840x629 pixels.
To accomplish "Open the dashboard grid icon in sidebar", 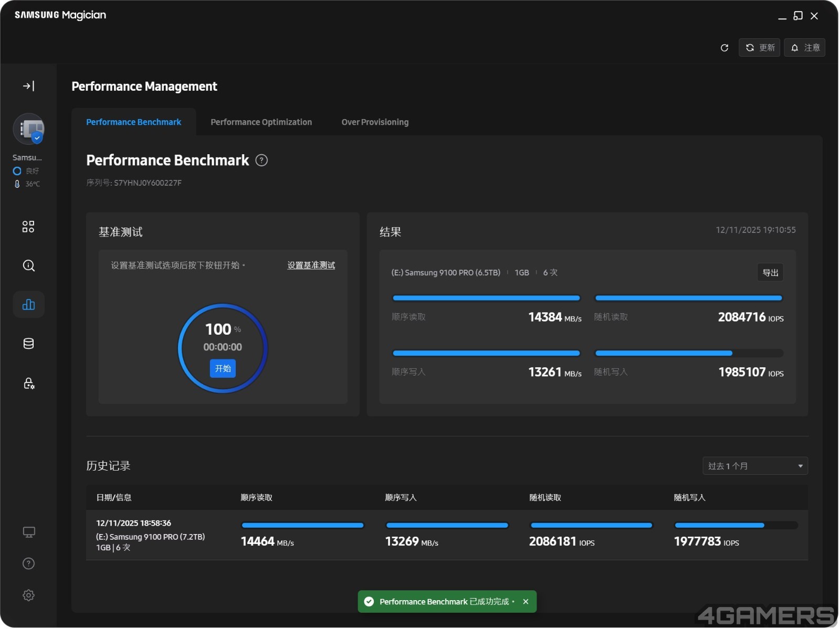I will [28, 227].
